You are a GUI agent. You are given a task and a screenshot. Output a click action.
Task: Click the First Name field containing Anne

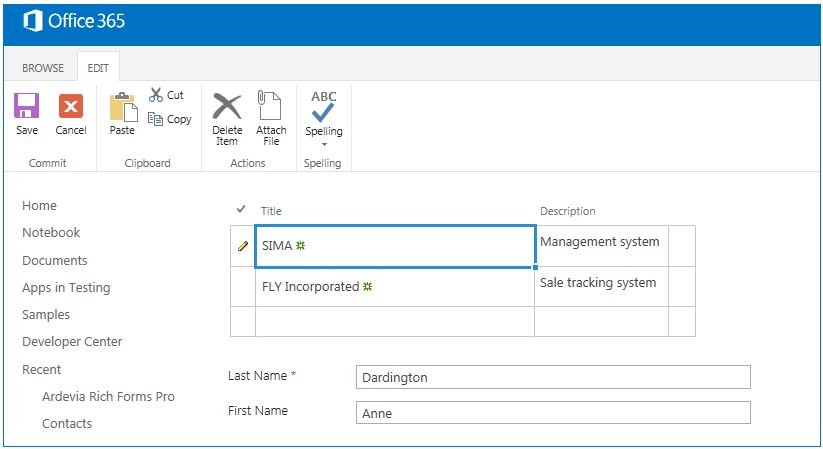[x=553, y=413]
